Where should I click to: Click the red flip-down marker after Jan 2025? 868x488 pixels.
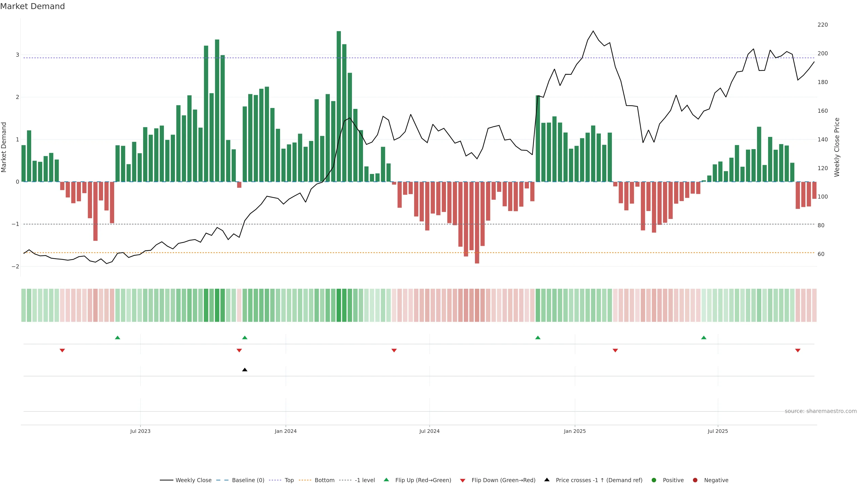tap(615, 351)
